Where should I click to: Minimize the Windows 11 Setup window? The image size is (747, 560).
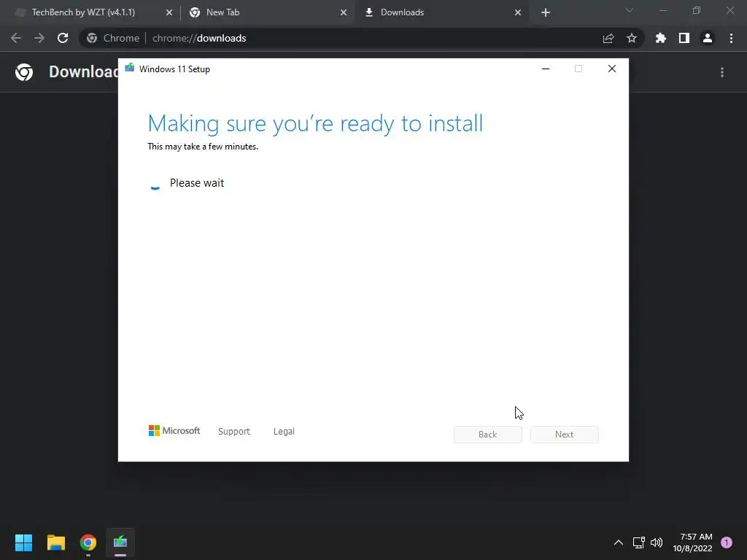546,69
